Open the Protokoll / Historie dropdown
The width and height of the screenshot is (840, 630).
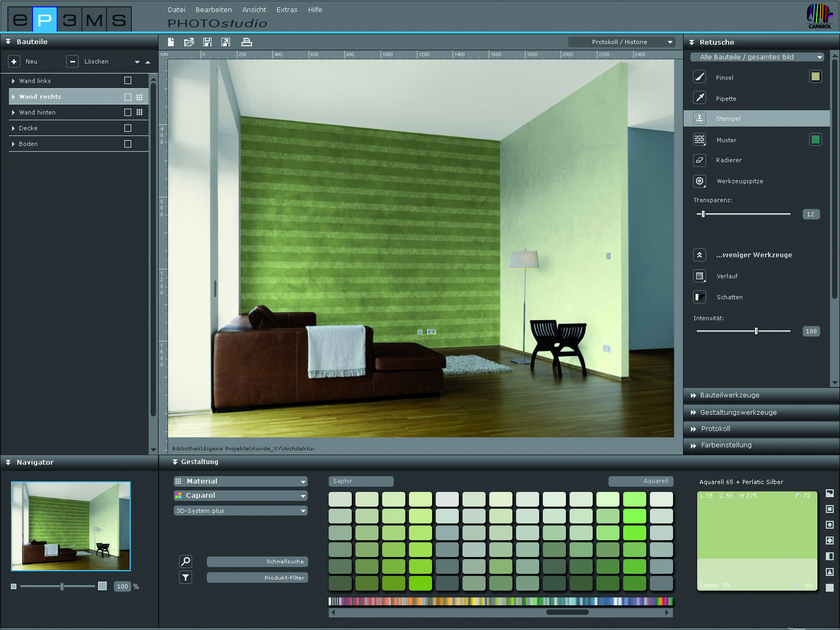coord(622,42)
